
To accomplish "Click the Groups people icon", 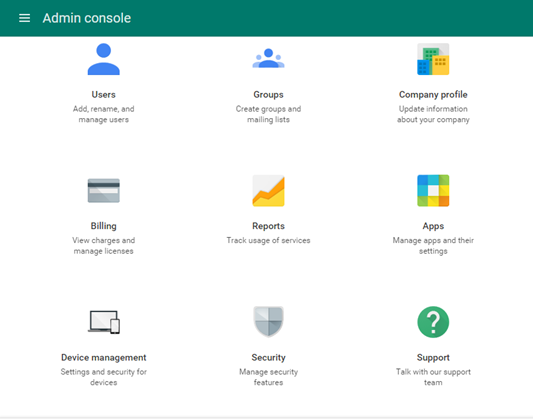I will point(269,58).
